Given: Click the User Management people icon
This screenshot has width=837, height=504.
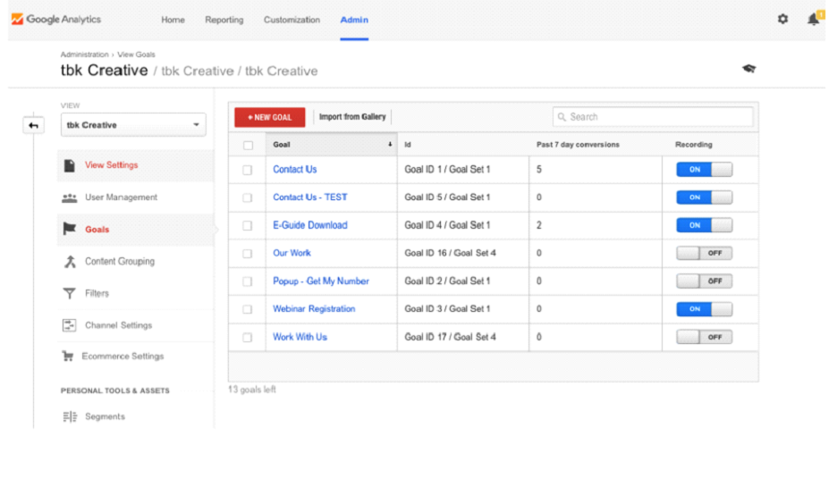Looking at the screenshot, I should (x=70, y=197).
